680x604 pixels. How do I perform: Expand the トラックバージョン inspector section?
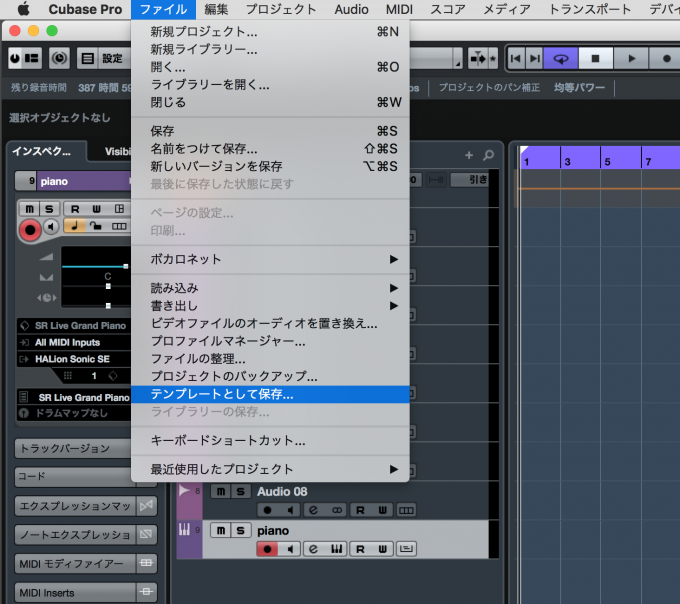pos(73,448)
